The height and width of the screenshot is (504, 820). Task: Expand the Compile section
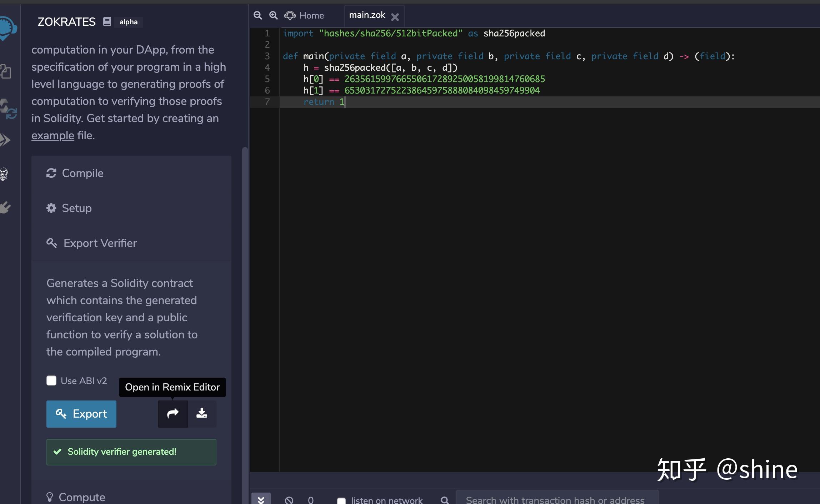(x=131, y=173)
